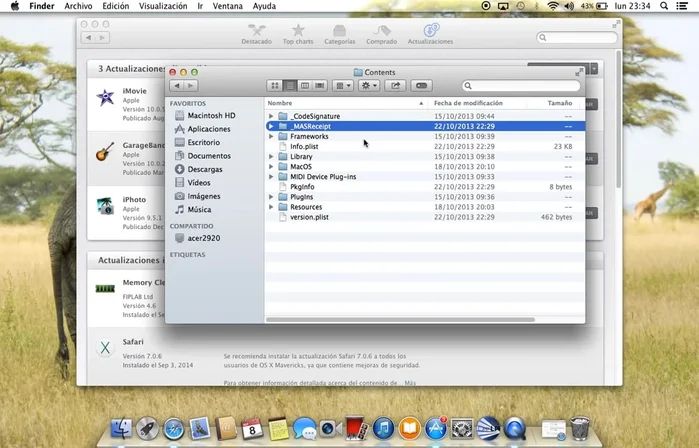
Task: Click the Finder search field
Action: click(522, 86)
